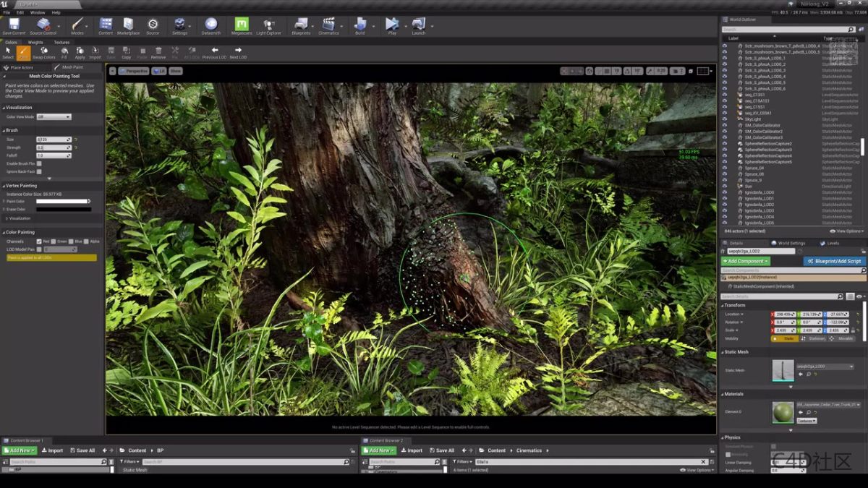The width and height of the screenshot is (868, 488).
Task: Open the Window menu
Action: click(38, 12)
